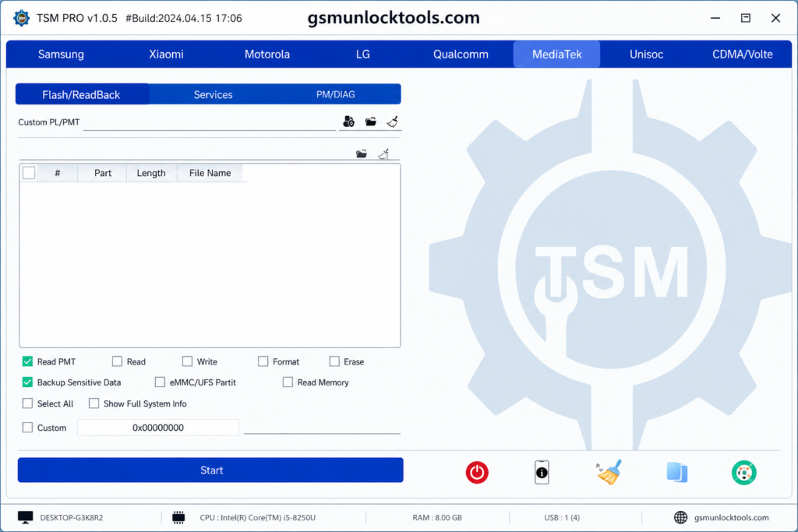
Task: Minimize the TSM PRO window
Action: tap(715, 19)
